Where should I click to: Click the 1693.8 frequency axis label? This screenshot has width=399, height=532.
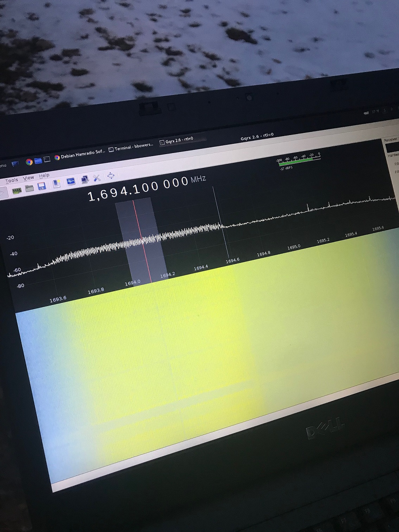pos(96,291)
